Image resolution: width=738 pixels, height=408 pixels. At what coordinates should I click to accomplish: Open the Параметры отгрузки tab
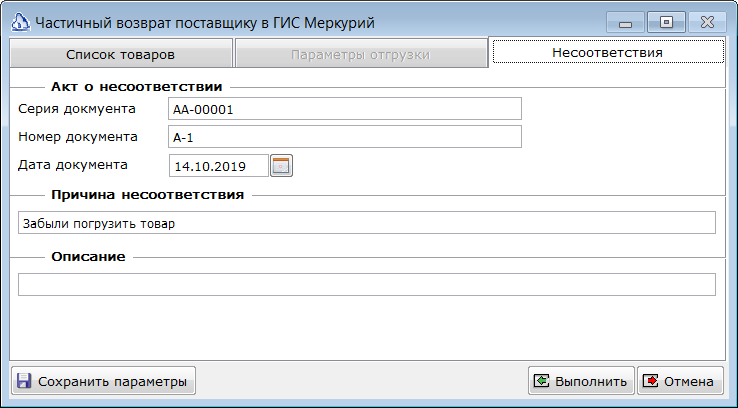[361, 55]
